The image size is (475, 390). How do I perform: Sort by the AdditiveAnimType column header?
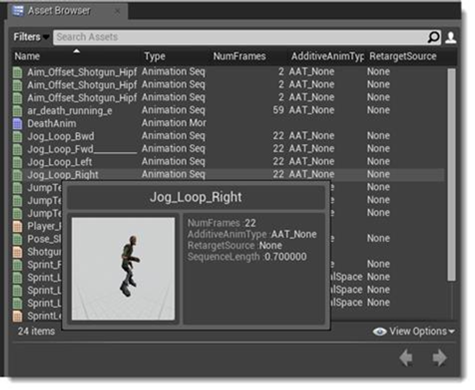coord(327,56)
